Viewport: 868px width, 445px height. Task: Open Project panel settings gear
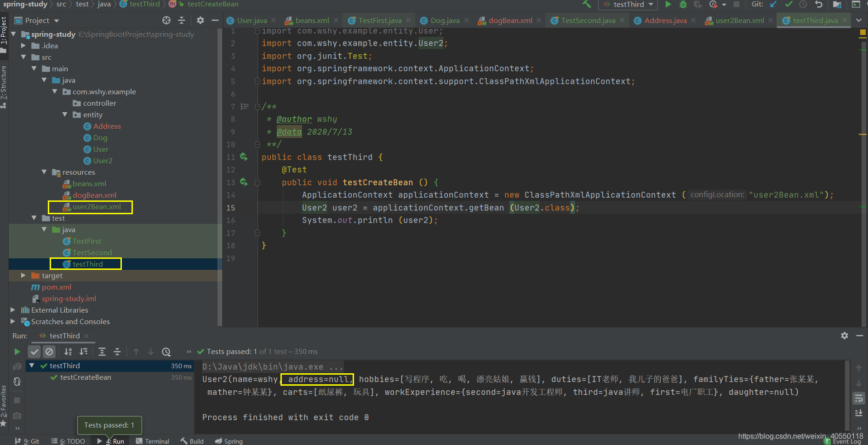click(200, 20)
